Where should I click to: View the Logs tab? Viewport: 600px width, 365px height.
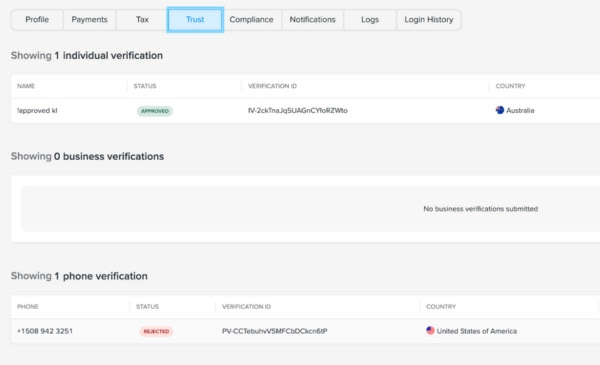(x=370, y=20)
